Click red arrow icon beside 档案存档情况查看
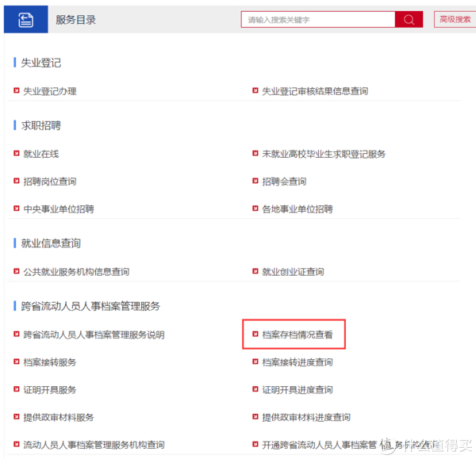This screenshot has height=459, width=476. click(255, 334)
